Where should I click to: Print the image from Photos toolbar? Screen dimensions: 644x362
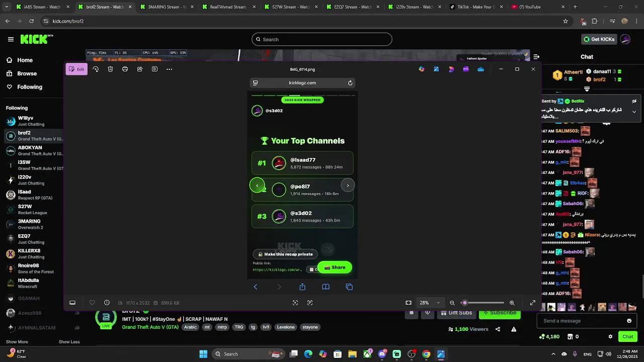(x=125, y=69)
